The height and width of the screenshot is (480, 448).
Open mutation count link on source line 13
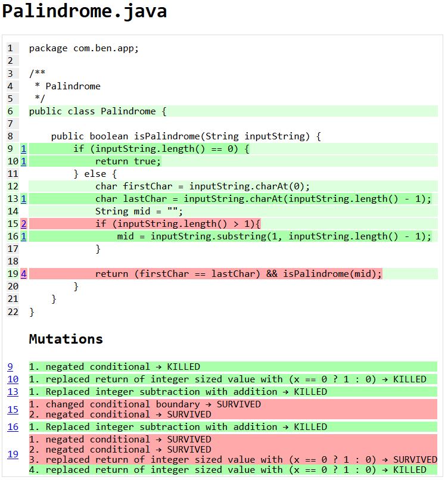coord(23,199)
